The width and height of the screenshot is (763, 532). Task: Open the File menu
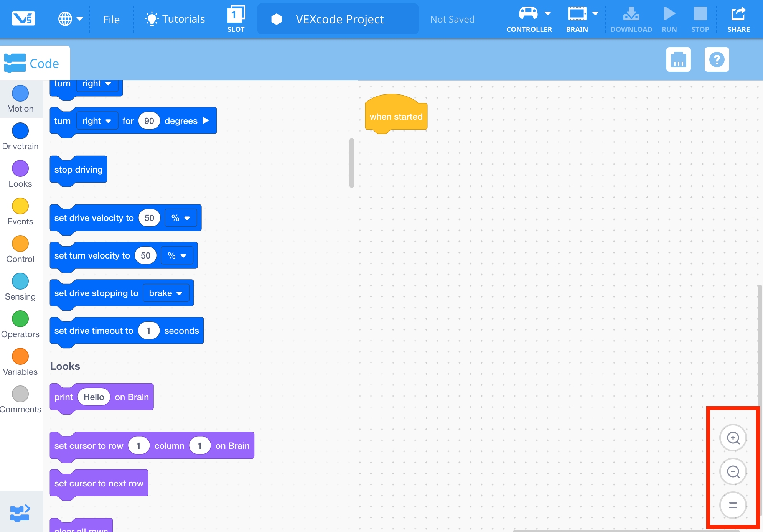111,19
